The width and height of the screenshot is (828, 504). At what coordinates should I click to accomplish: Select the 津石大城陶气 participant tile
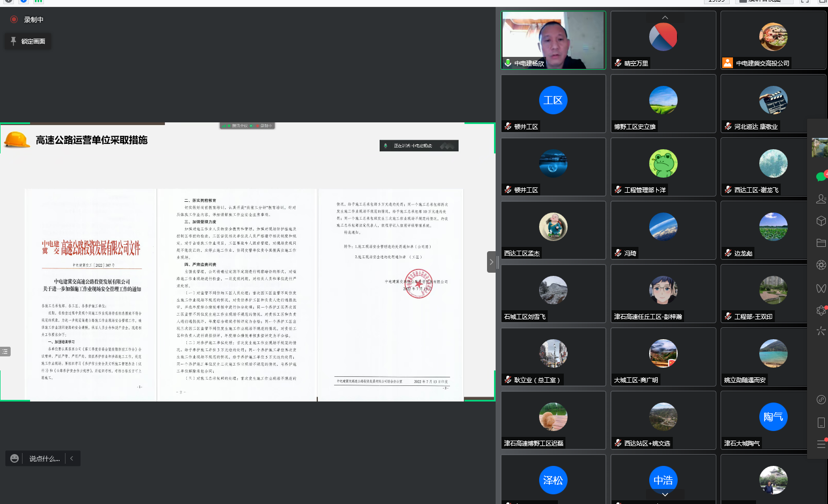click(x=773, y=420)
